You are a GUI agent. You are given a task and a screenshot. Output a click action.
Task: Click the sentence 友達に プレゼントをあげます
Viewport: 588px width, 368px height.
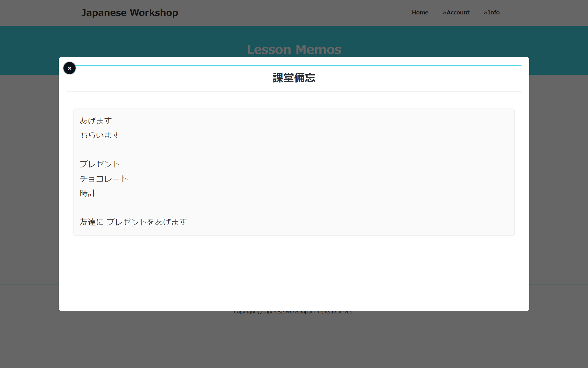tap(133, 222)
